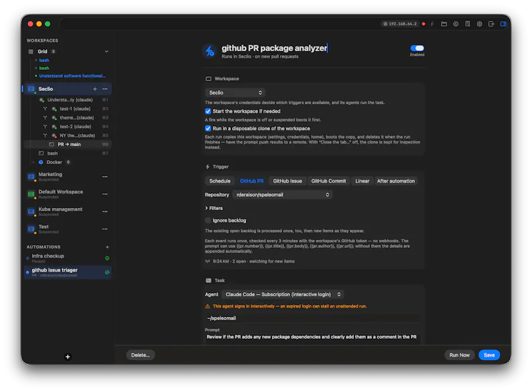Click the warning triangle icon by agent notice
Viewport: 532px width, 392px height.
click(207, 306)
